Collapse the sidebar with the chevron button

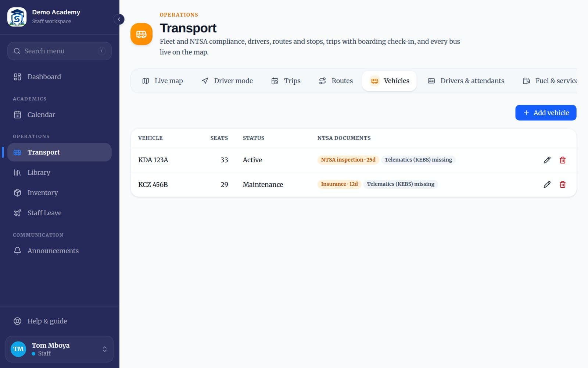[119, 19]
